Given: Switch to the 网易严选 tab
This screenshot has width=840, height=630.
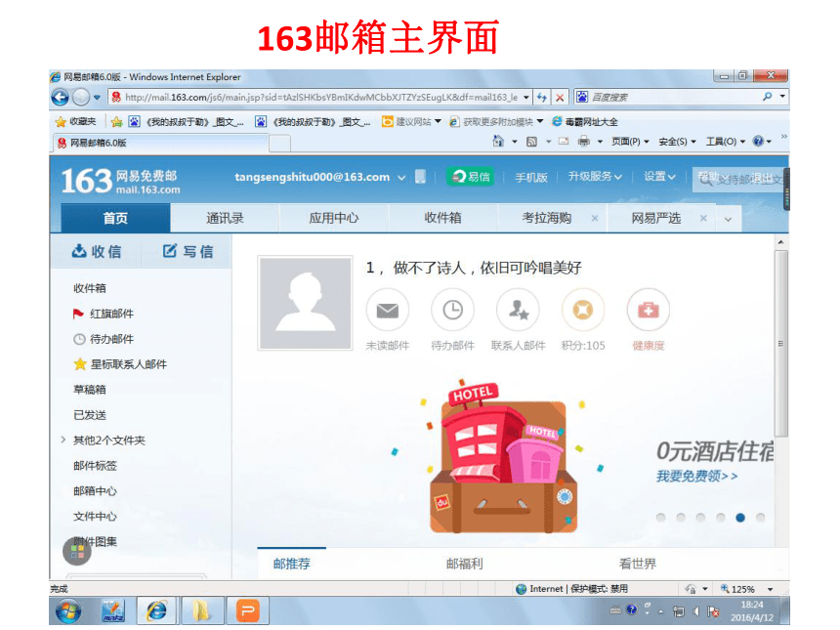Looking at the screenshot, I should click(655, 218).
